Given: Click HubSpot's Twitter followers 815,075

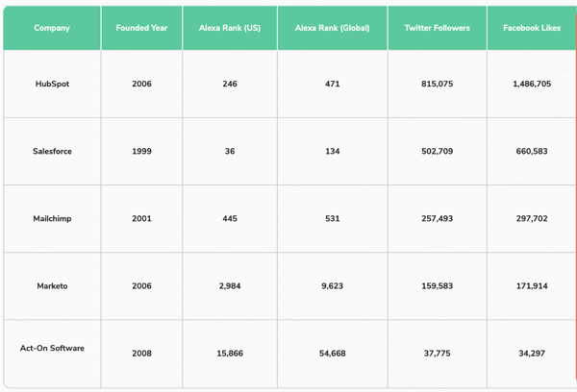Looking at the screenshot, I should [438, 85].
